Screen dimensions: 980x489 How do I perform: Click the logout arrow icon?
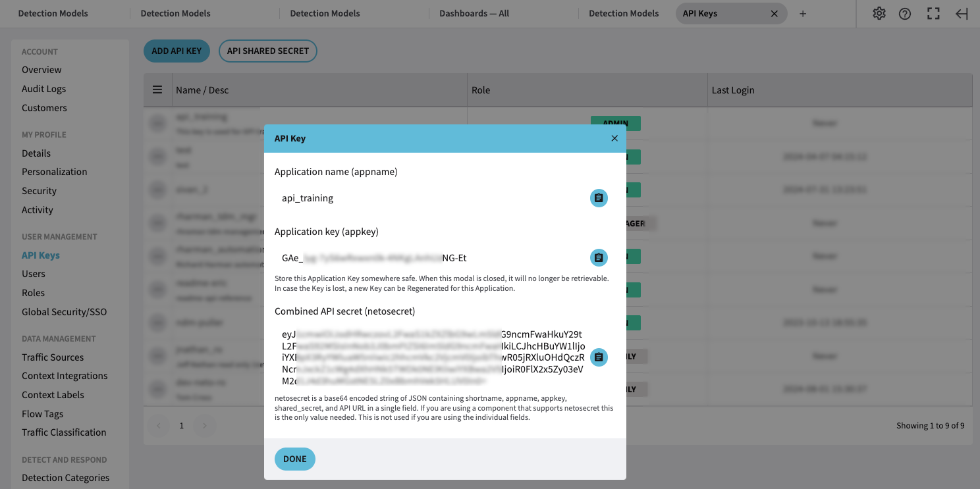coord(962,13)
